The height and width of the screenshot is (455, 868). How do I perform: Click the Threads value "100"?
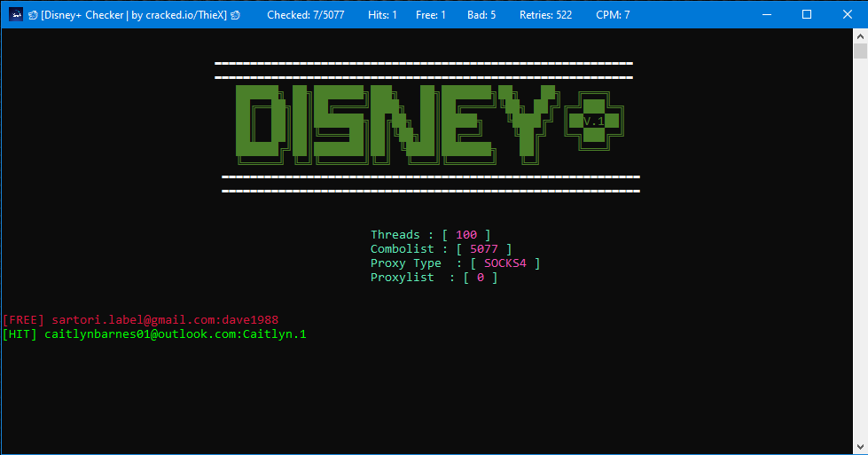(466, 235)
